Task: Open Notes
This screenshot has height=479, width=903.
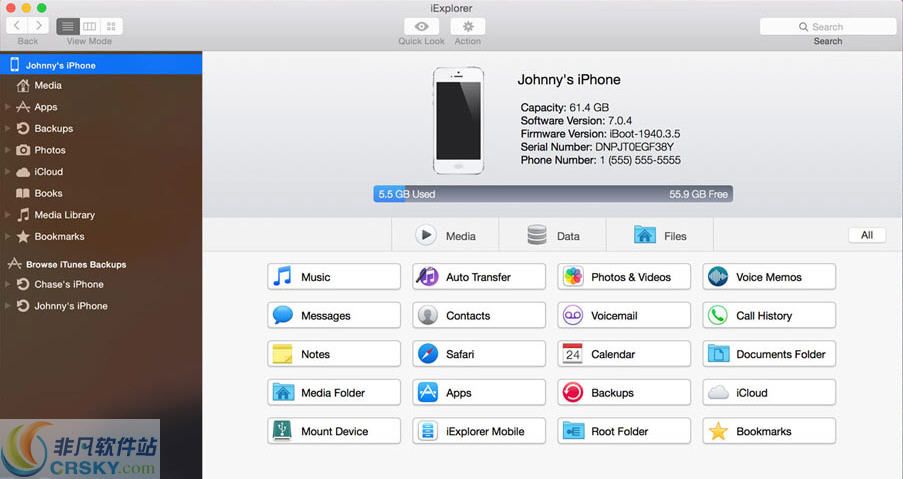Action: coord(333,354)
